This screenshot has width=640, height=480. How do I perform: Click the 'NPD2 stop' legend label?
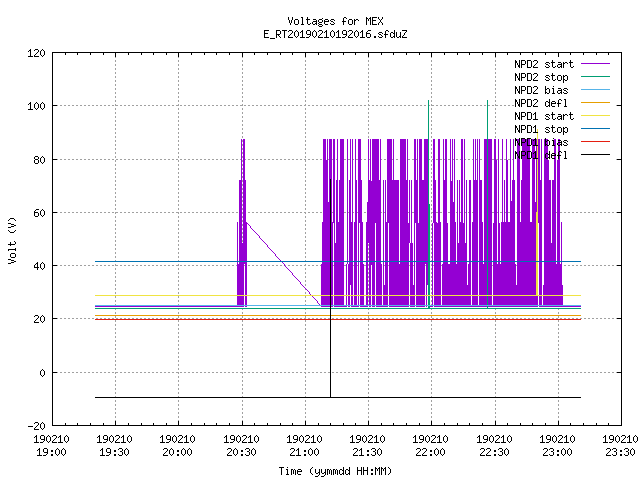point(541,77)
